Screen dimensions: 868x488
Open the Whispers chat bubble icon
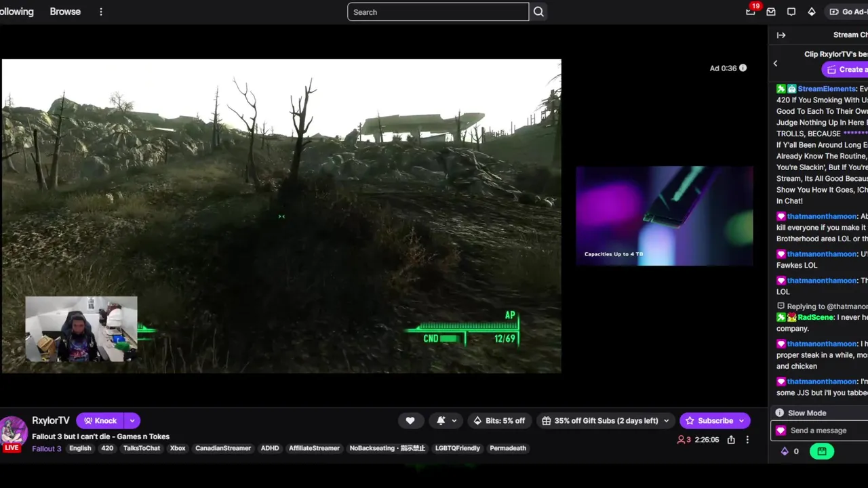point(791,12)
